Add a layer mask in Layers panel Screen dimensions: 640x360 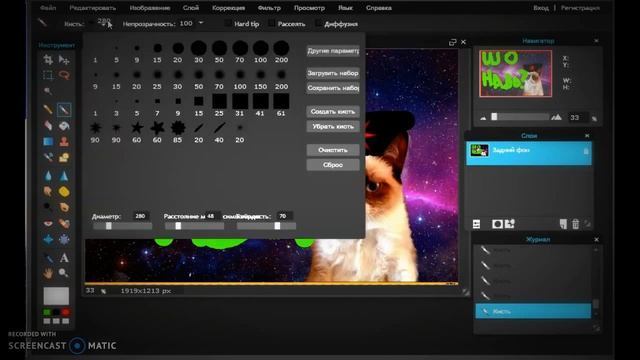coord(497,224)
